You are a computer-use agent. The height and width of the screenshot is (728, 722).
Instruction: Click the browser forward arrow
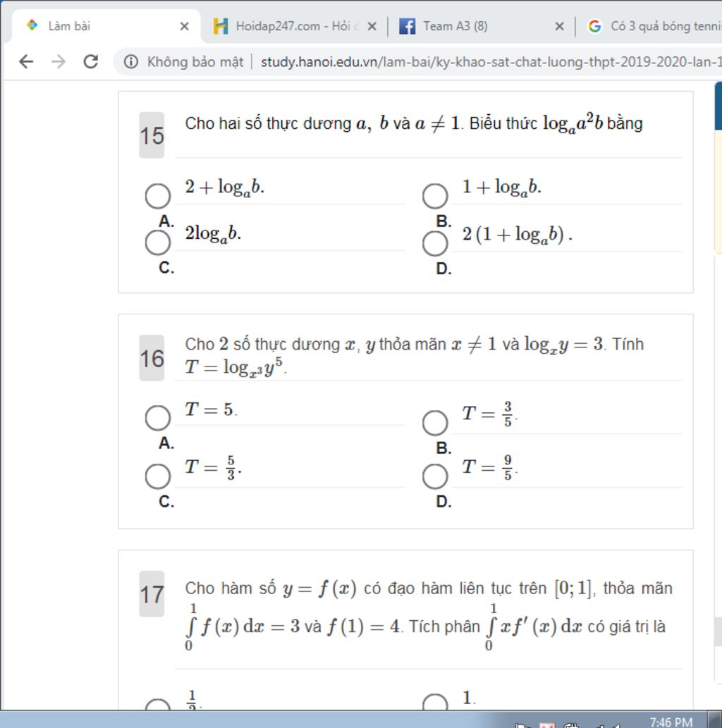59,61
